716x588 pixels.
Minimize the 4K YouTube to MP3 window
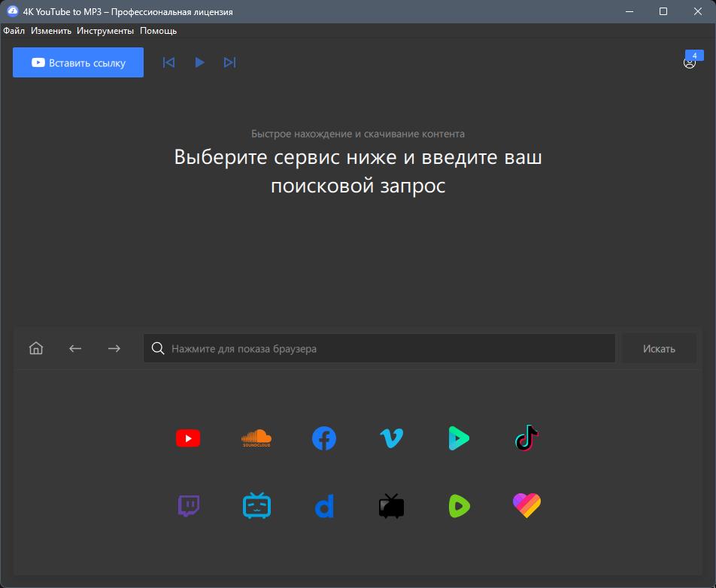coord(630,11)
